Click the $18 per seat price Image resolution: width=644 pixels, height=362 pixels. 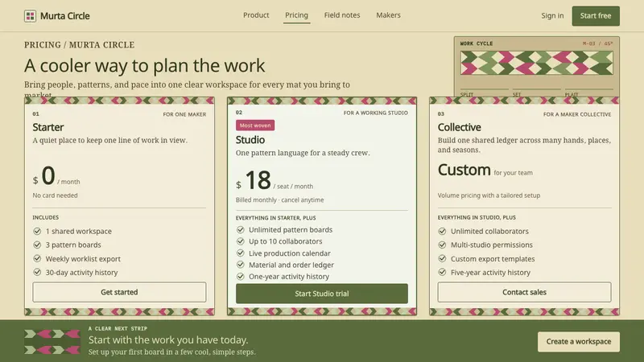274,180
